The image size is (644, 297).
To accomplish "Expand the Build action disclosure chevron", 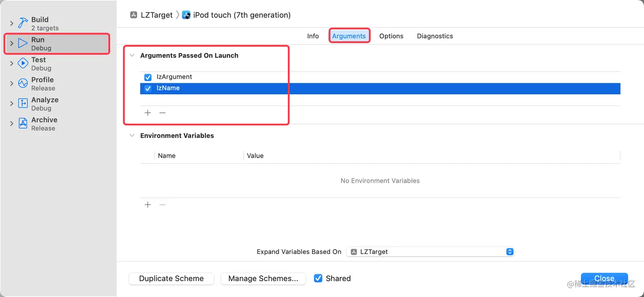I will [11, 23].
